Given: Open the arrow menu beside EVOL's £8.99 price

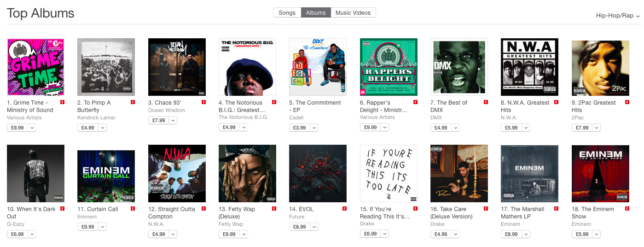Looking at the screenshot, I should (x=314, y=227).
